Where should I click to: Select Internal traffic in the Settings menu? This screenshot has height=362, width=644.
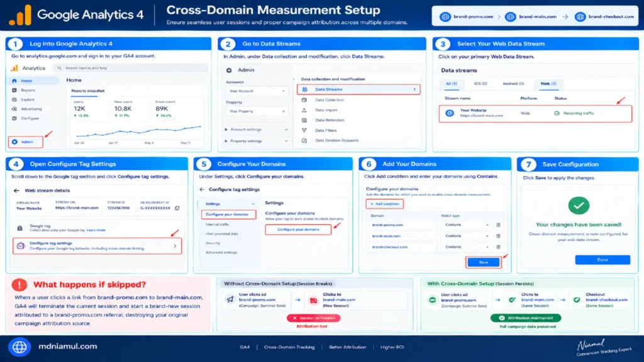coord(217,224)
